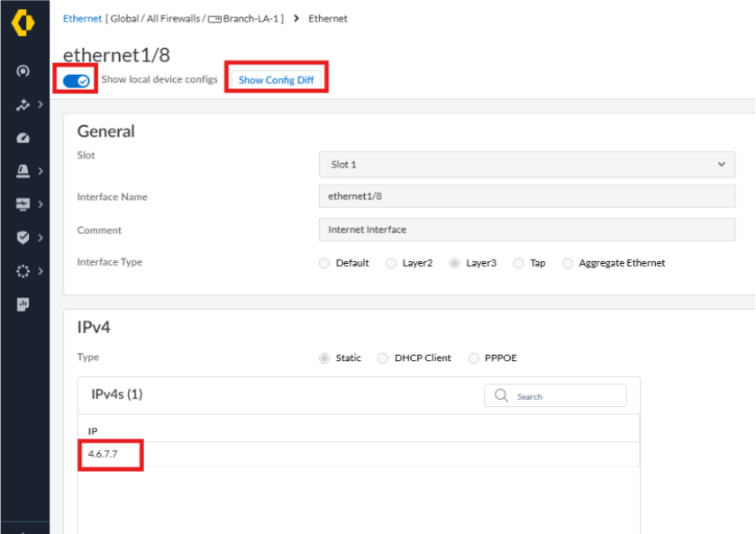Select Layer3 interface type radio
Image resolution: width=756 pixels, height=534 pixels.
point(454,263)
